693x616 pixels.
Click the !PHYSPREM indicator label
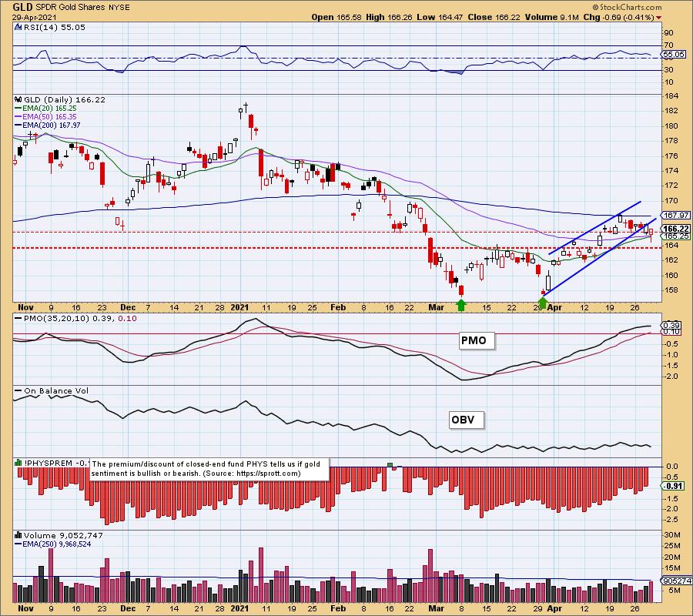[x=49, y=463]
